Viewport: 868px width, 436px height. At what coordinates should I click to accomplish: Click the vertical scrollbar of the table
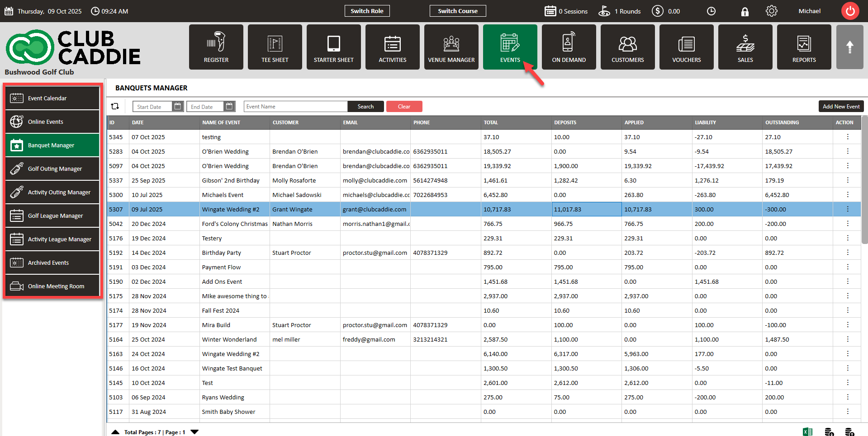click(864, 181)
